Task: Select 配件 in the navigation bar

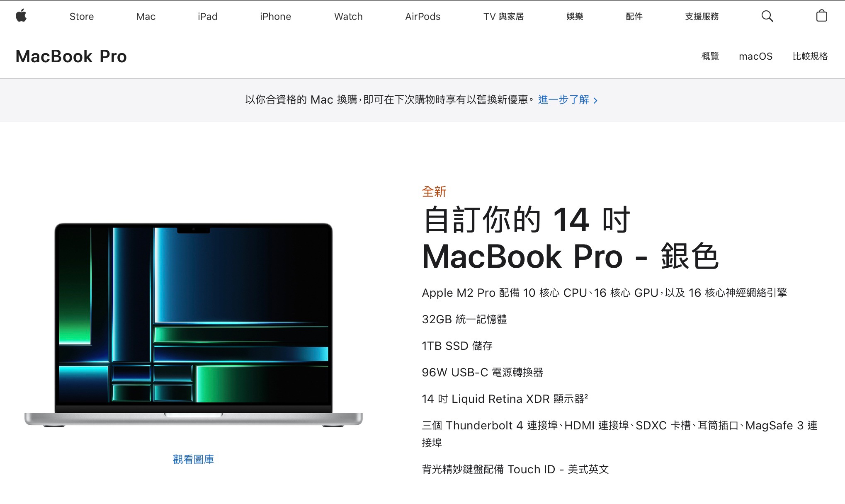Action: pos(634,17)
